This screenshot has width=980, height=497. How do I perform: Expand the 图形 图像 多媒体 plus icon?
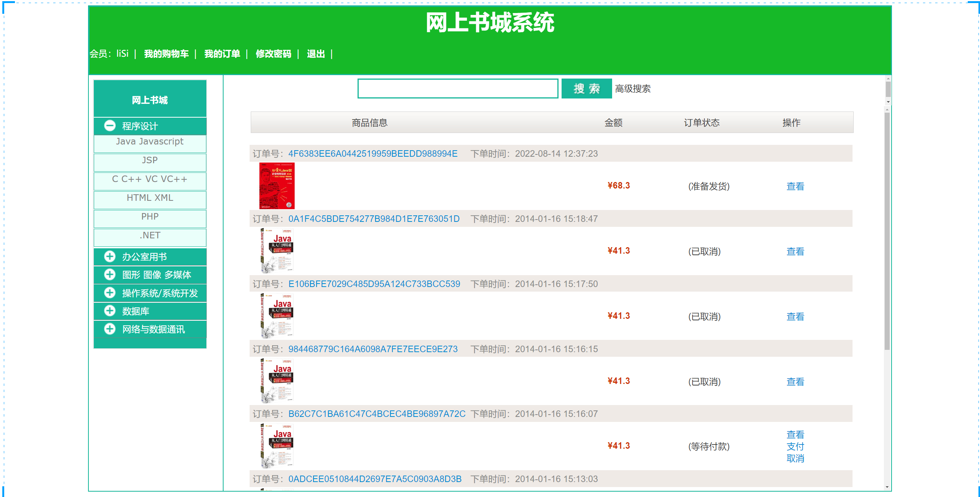[110, 274]
